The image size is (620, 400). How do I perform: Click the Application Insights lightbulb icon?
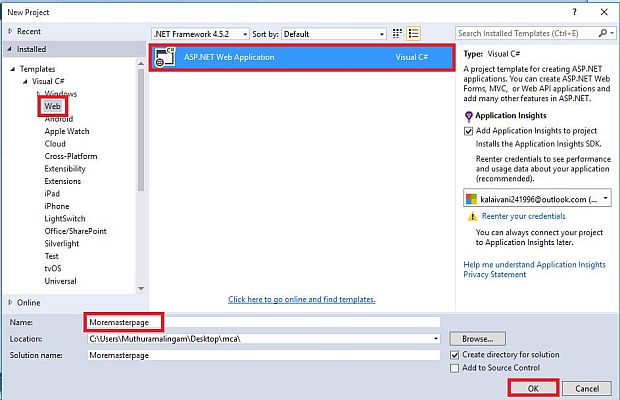[469, 116]
